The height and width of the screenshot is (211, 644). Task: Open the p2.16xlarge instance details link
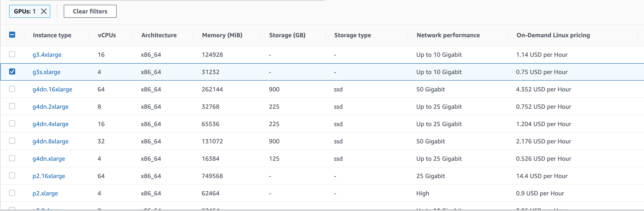[x=49, y=175]
